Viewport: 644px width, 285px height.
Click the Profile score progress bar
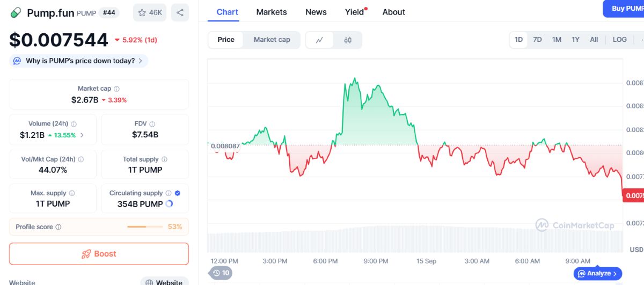click(x=145, y=227)
